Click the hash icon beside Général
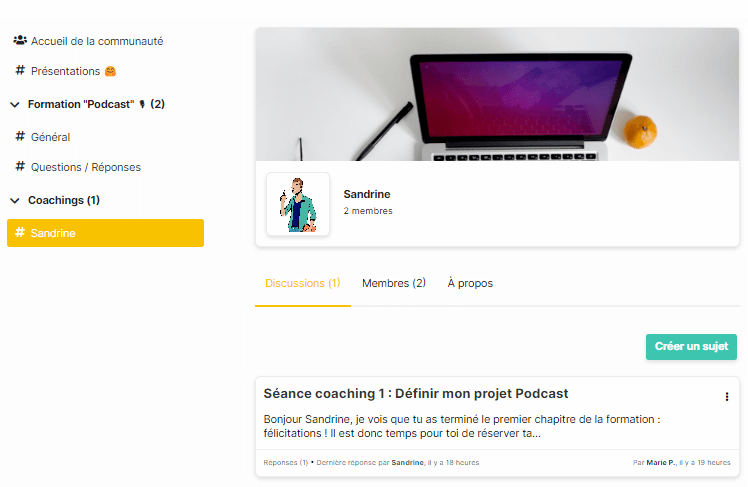Image resolution: width=748 pixels, height=487 pixels. pyautogui.click(x=20, y=137)
